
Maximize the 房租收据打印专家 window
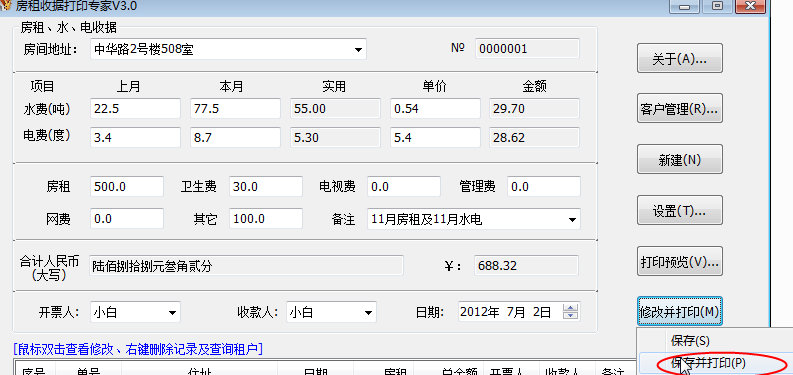coord(718,6)
